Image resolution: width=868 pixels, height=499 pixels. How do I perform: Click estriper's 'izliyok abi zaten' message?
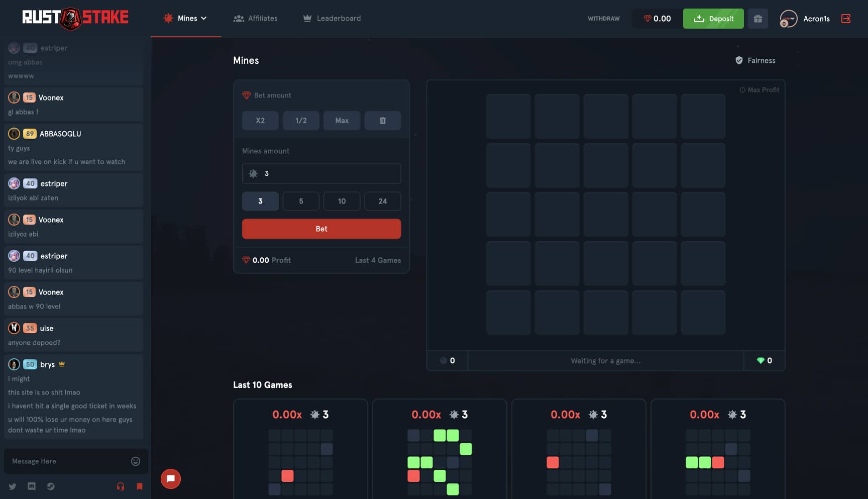(x=33, y=198)
